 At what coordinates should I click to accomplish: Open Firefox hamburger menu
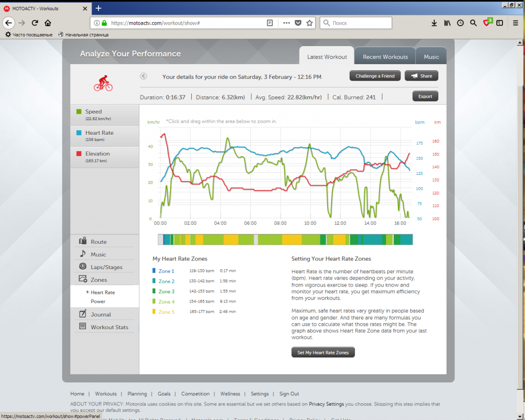tap(515, 23)
